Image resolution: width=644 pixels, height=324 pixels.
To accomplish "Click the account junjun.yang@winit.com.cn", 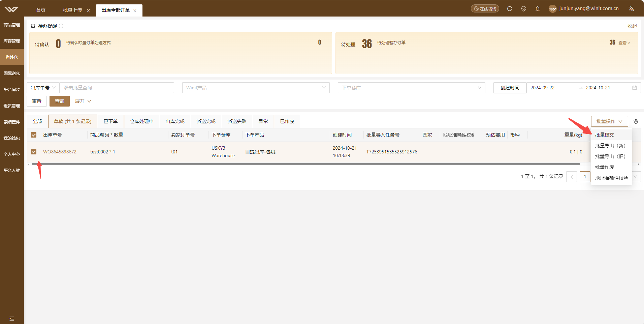I will (x=589, y=8).
